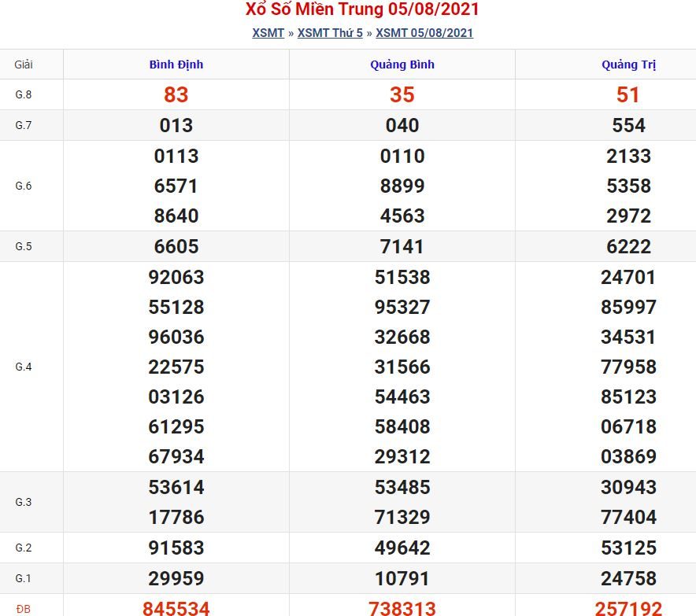Click number 83 for Bình Định
The image size is (696, 616).
(176, 94)
